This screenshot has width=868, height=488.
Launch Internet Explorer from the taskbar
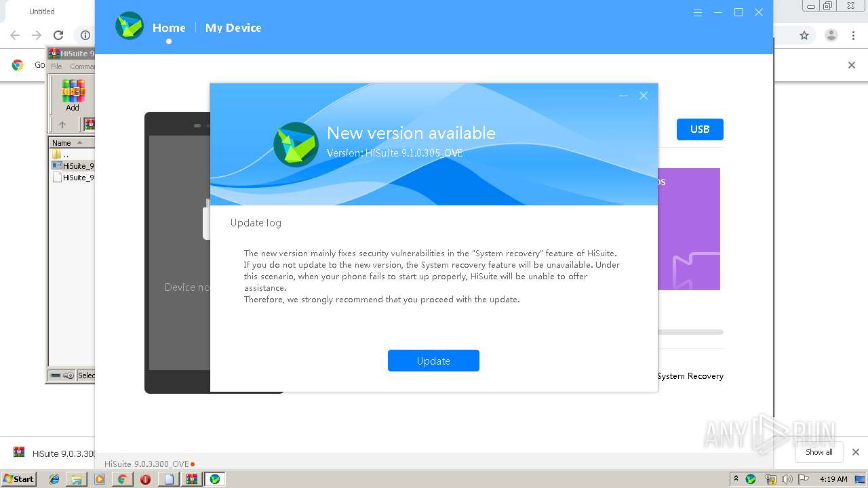point(54,479)
